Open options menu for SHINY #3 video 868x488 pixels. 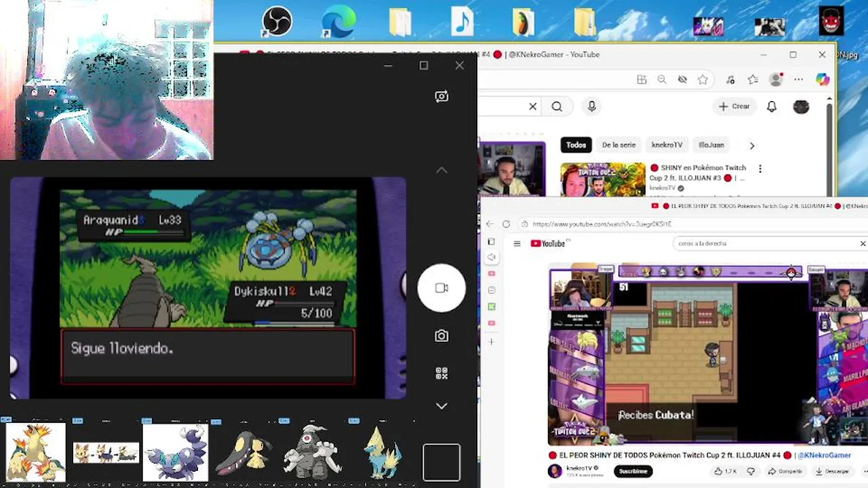tap(760, 169)
